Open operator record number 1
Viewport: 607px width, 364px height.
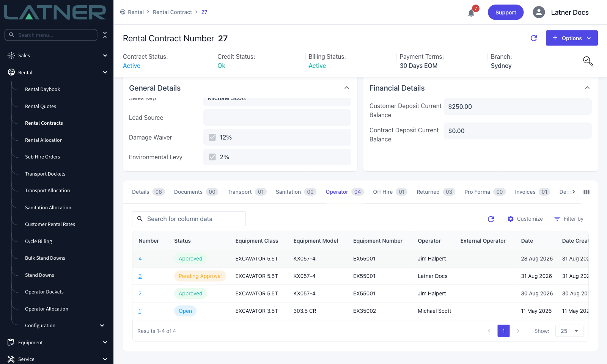pyautogui.click(x=140, y=311)
